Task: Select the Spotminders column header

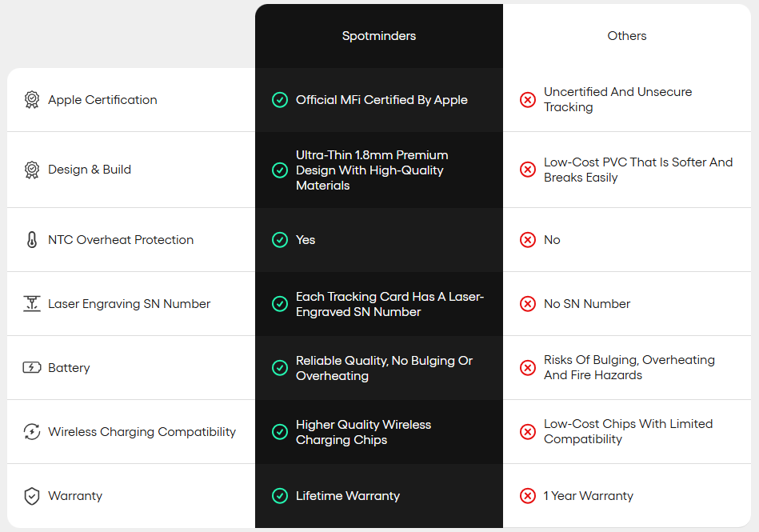Action: [379, 36]
